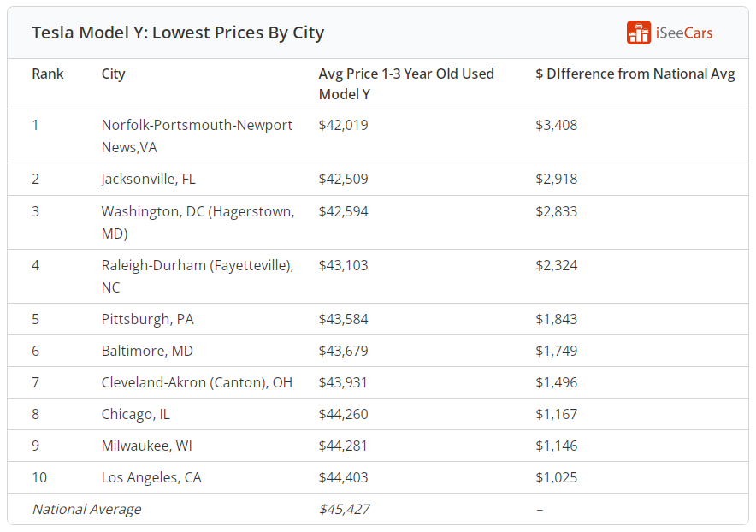This screenshot has width=756, height=532.
Task: Click the '$44,281' price cell
Action: (343, 446)
